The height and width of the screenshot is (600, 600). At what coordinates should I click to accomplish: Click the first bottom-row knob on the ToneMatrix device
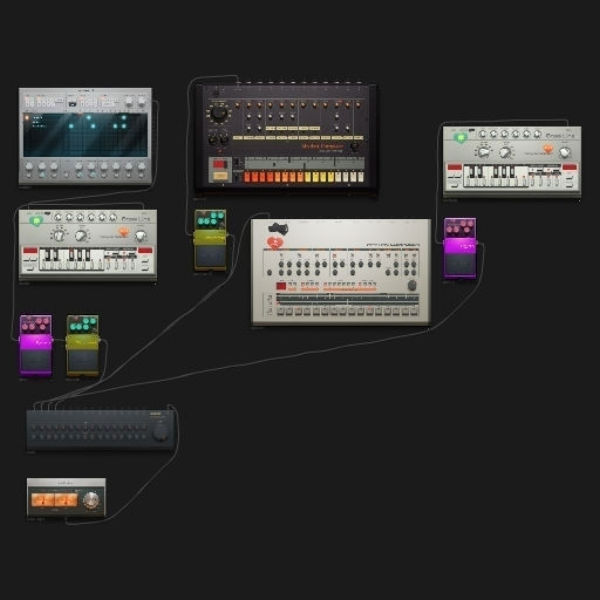[29, 166]
